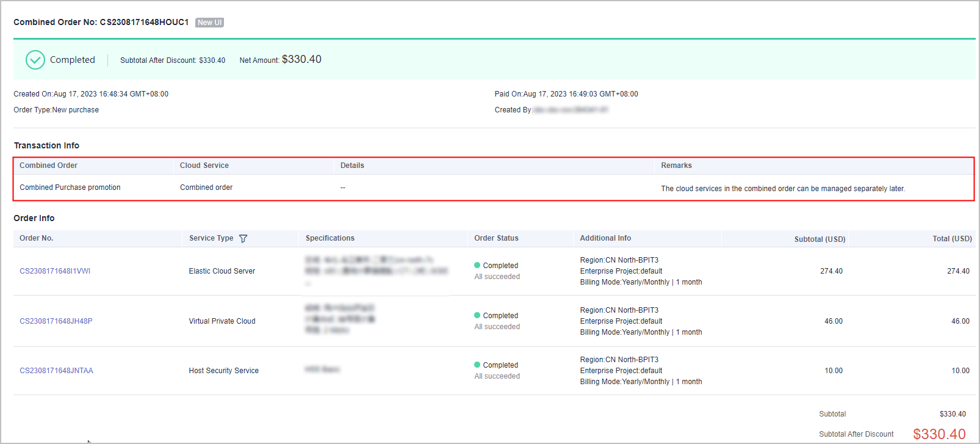
Task: Click the Elastic Cloud Server status dot
Action: (x=477, y=265)
